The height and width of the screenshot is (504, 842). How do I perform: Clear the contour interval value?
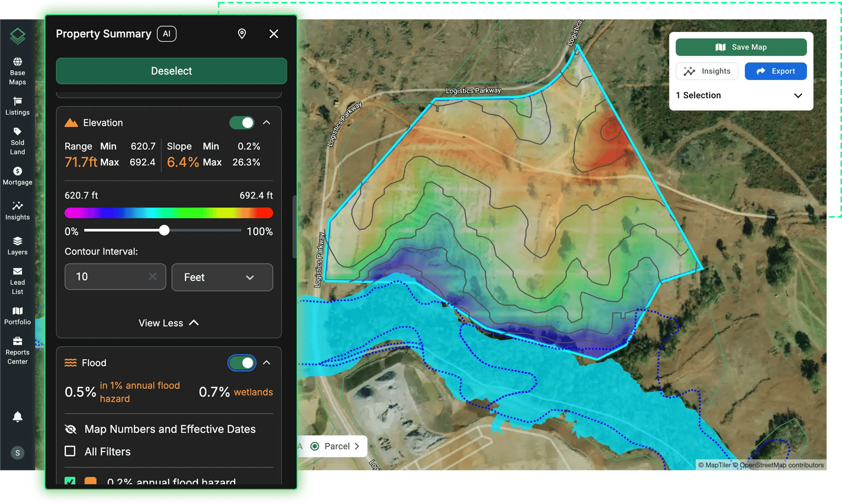coord(152,276)
